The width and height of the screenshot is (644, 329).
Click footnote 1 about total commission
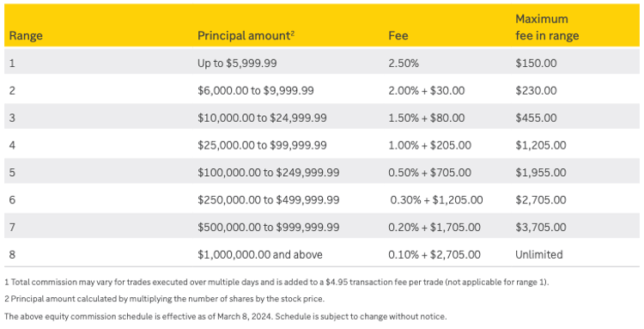(x=276, y=282)
